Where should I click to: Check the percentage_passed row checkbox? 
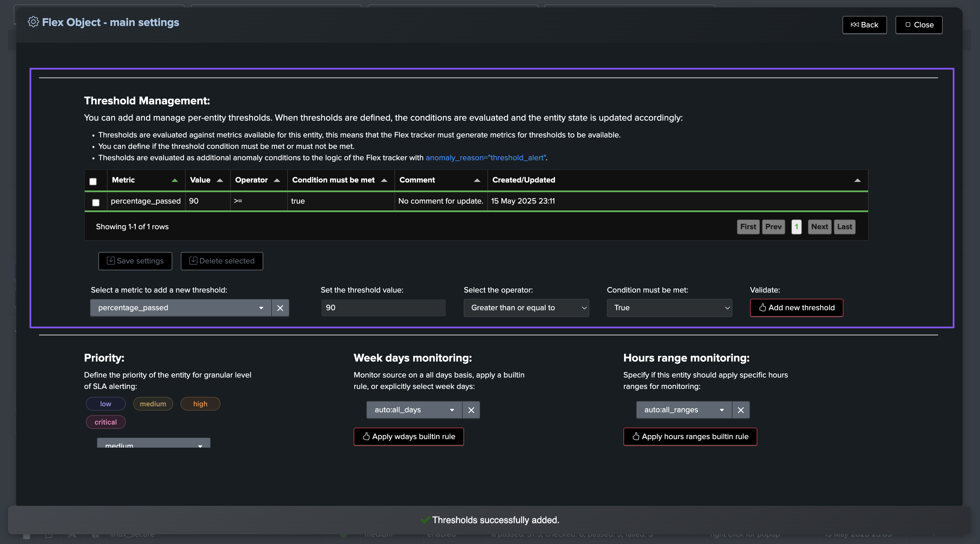tap(96, 203)
